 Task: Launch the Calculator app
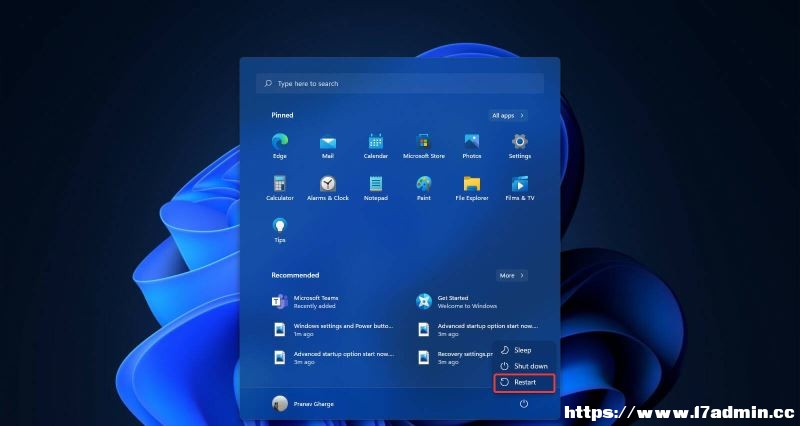click(x=280, y=188)
